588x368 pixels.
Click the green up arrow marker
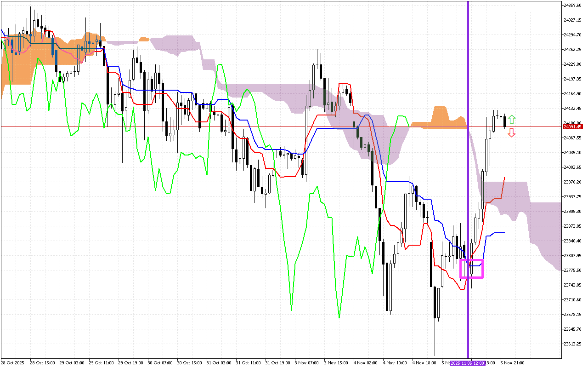coord(511,120)
